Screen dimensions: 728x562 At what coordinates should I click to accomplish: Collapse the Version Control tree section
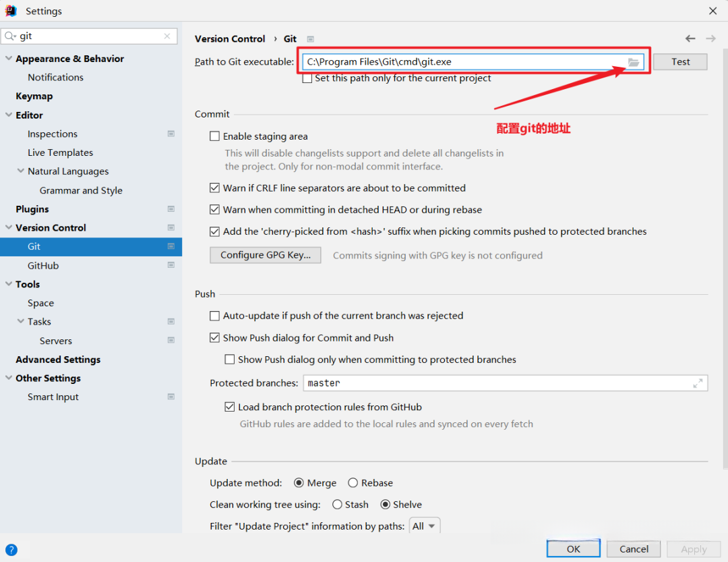click(x=9, y=228)
